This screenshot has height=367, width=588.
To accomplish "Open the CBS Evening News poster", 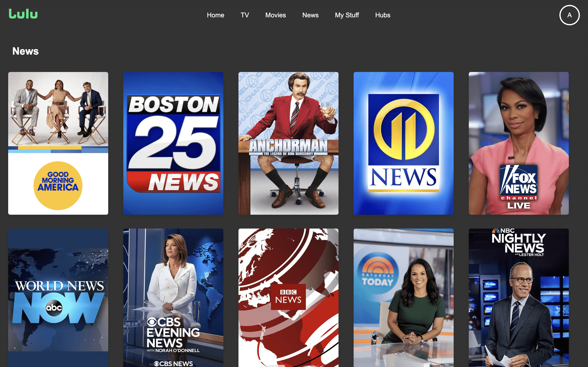I will pos(173,298).
